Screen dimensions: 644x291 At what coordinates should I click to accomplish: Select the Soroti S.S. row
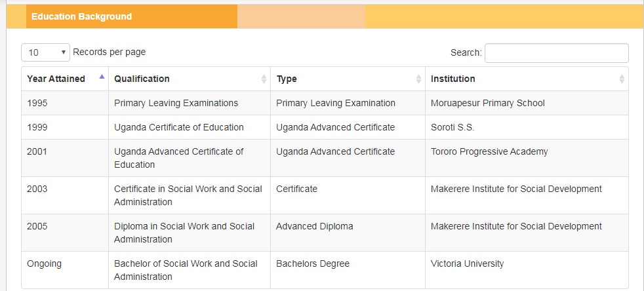point(325,127)
